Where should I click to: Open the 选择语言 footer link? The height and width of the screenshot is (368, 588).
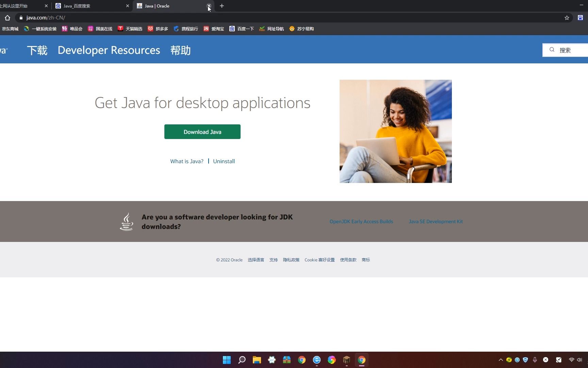[x=256, y=260]
